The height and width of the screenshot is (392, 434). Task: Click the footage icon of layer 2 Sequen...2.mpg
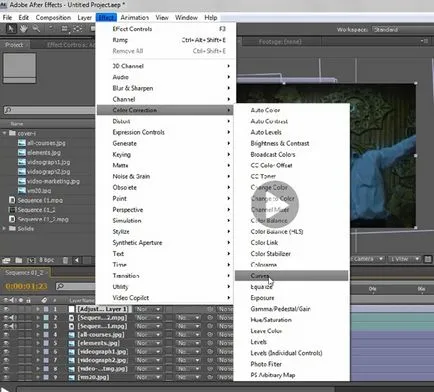pos(71,318)
